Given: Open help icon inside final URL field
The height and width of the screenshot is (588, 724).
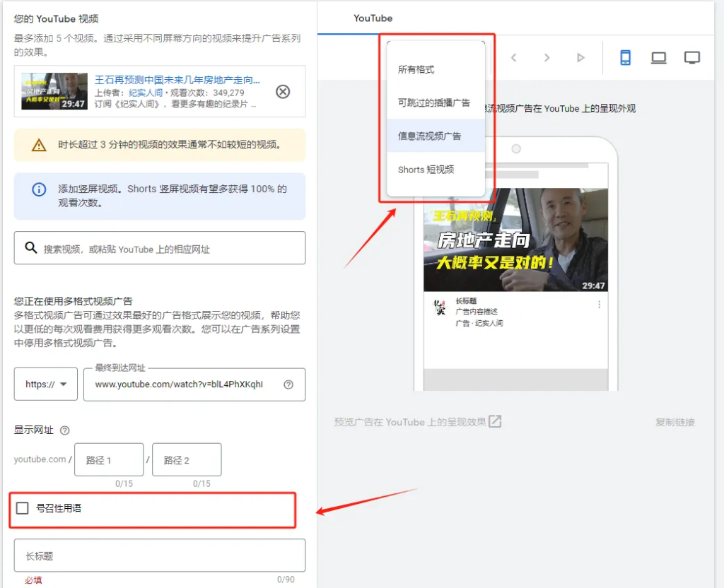Looking at the screenshot, I should pyautogui.click(x=288, y=384).
